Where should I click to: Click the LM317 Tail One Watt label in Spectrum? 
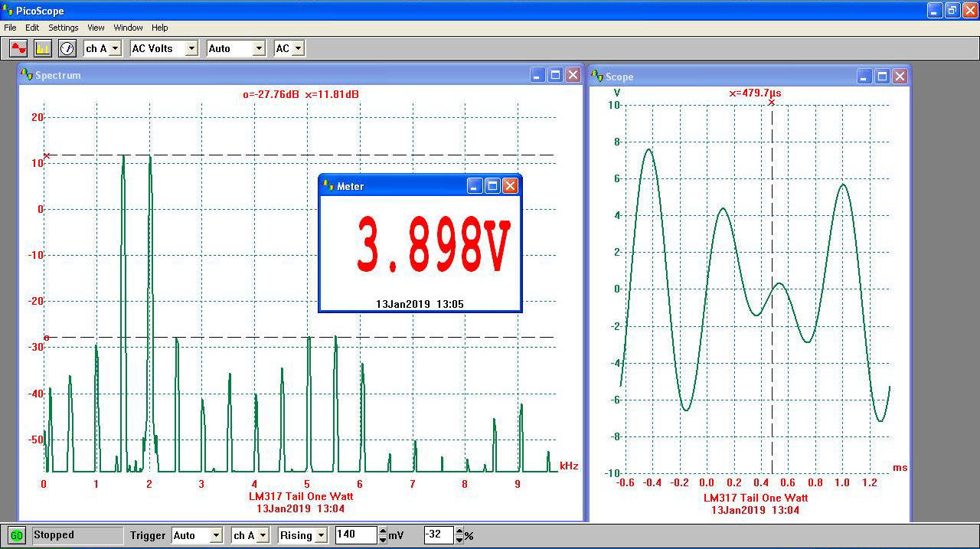click(x=301, y=496)
